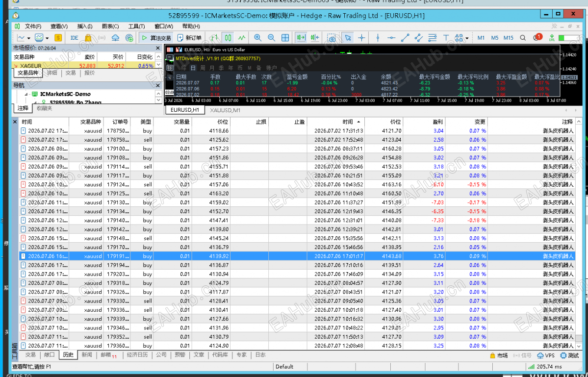Open VPS link in toolbox bottom bar

pyautogui.click(x=546, y=355)
